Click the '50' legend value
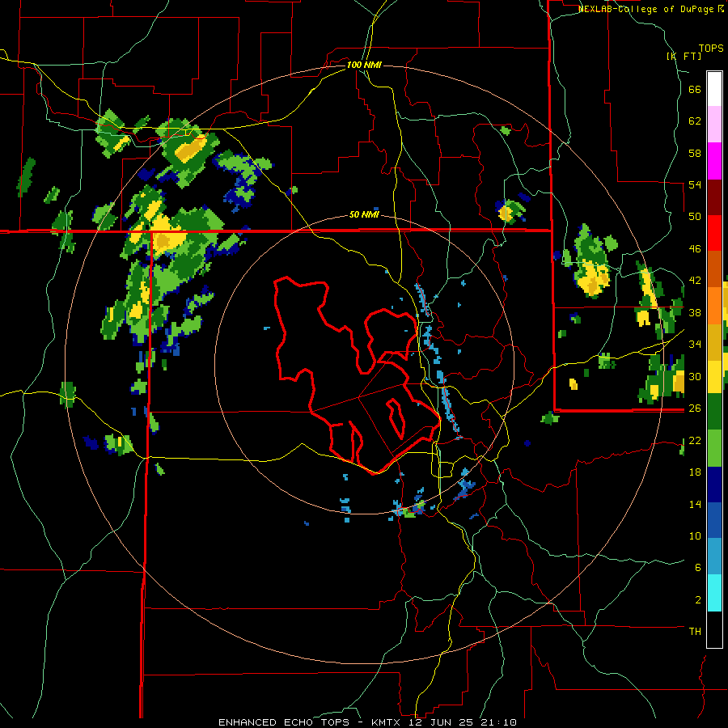728x728 pixels. 695,217
